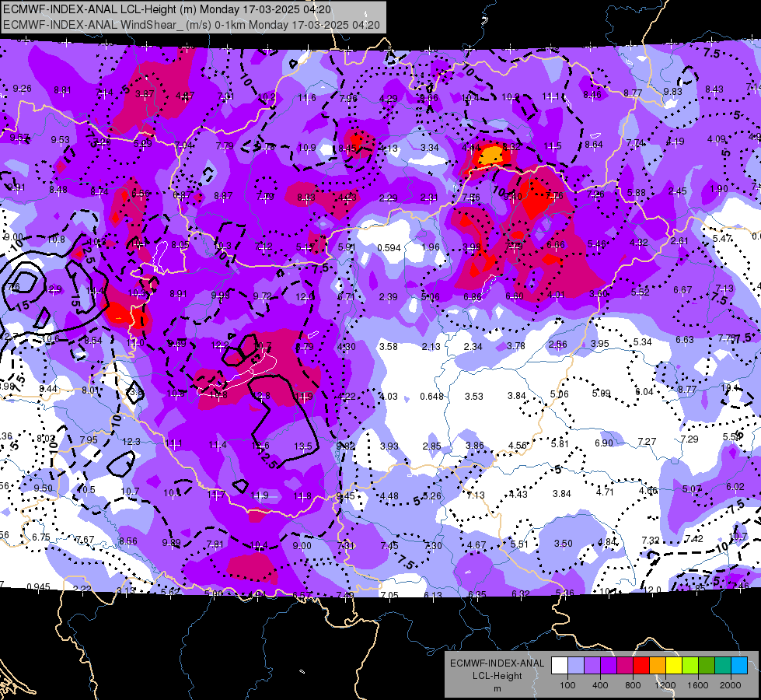
Task: Click the map value '3.93'
Action: click(389, 446)
